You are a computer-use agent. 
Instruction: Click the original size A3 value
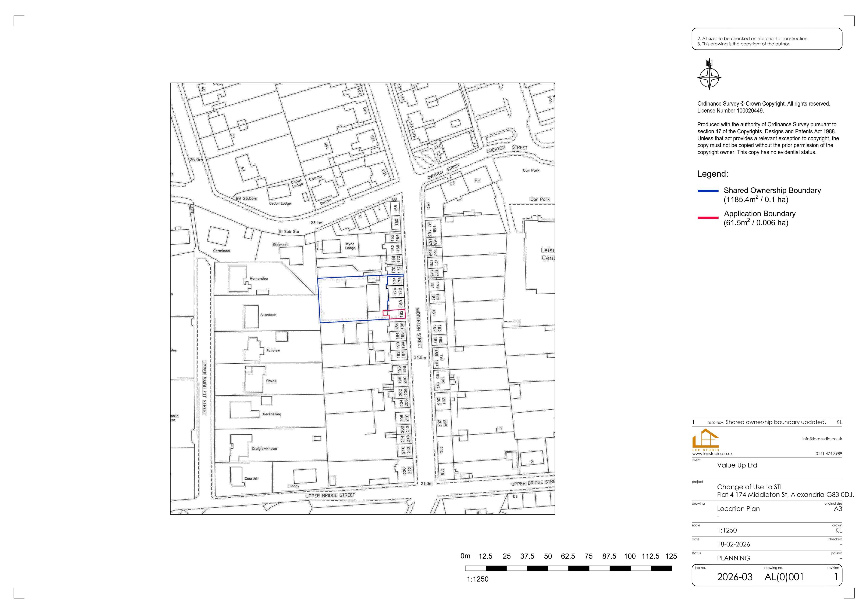pyautogui.click(x=838, y=509)
